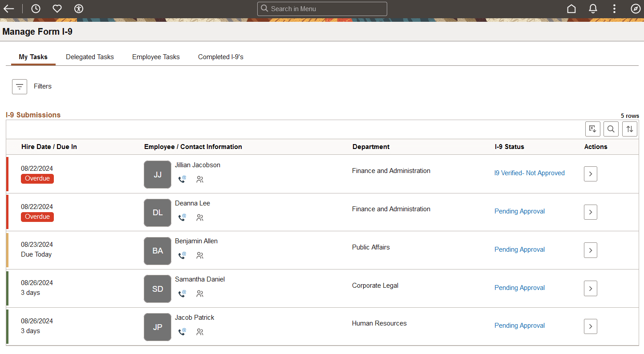Download the I-9 Submissions grid to Excel
This screenshot has height=354, width=644.
tap(592, 129)
